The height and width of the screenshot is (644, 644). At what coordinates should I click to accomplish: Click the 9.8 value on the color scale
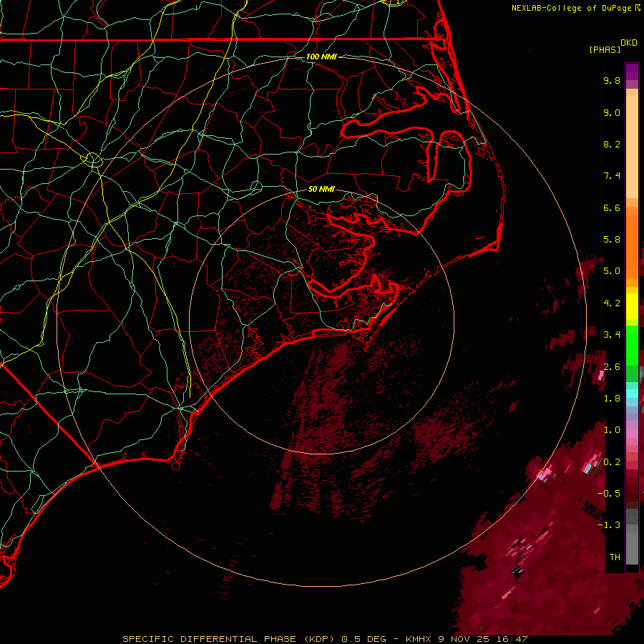click(612, 81)
